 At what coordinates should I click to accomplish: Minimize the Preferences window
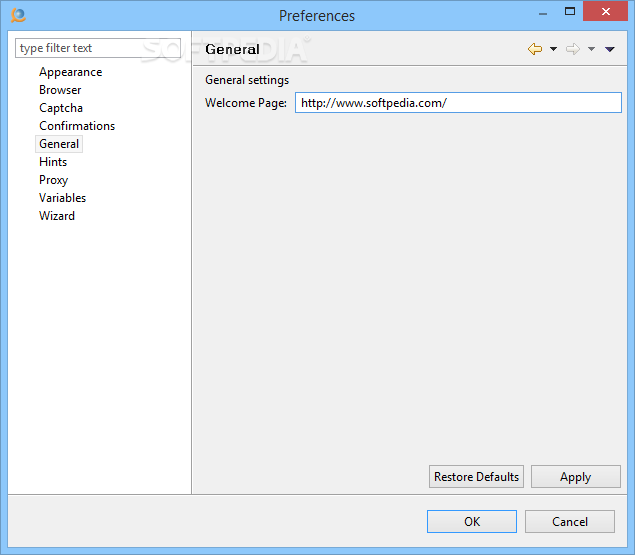point(543,12)
